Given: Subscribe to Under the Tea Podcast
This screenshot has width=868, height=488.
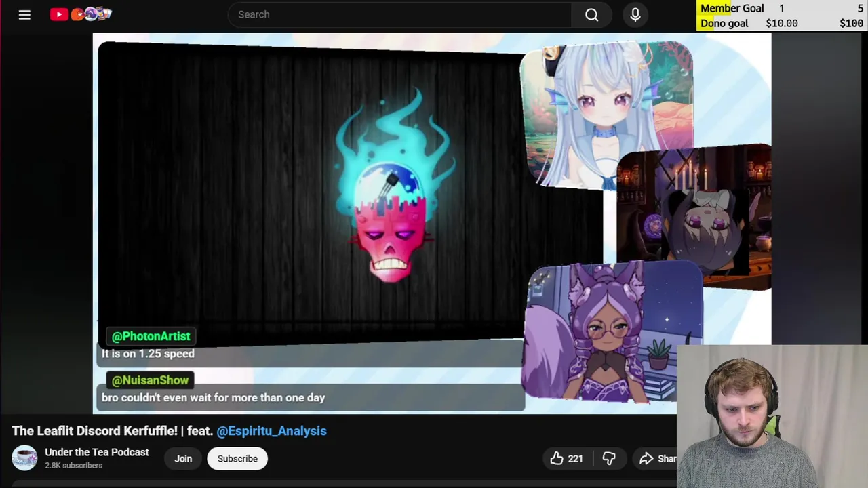Looking at the screenshot, I should (x=237, y=459).
